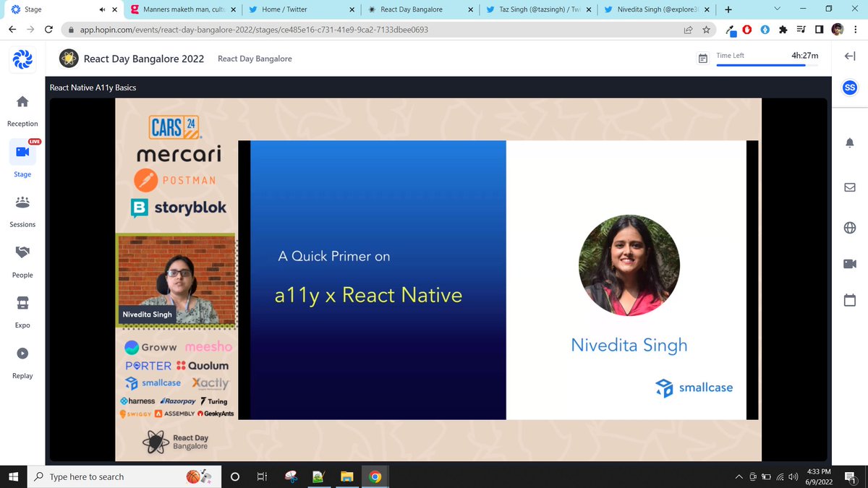Open a new browser tab

pos(728,9)
